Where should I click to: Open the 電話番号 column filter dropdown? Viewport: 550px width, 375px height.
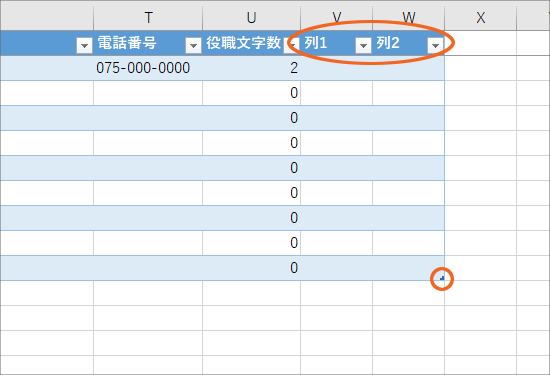193,46
